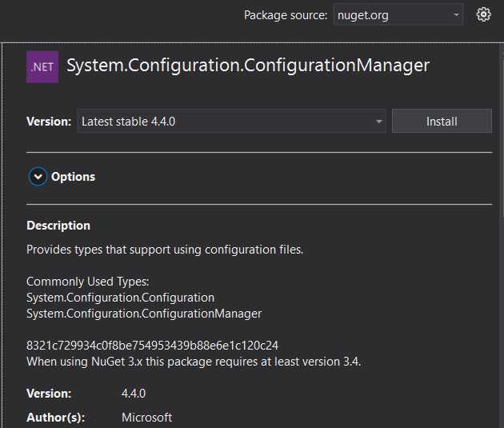Click the bold Version label beside dropdown
The height and width of the screenshot is (428, 504).
(49, 122)
